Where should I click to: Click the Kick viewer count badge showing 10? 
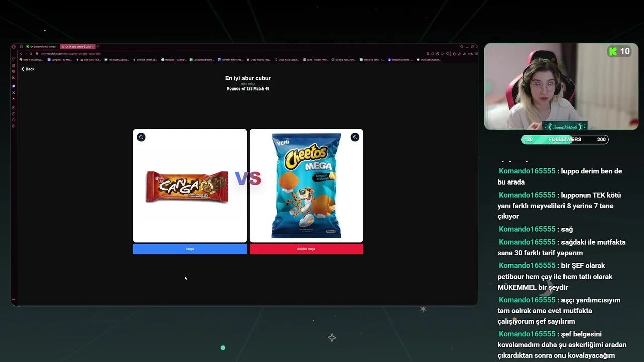(619, 51)
